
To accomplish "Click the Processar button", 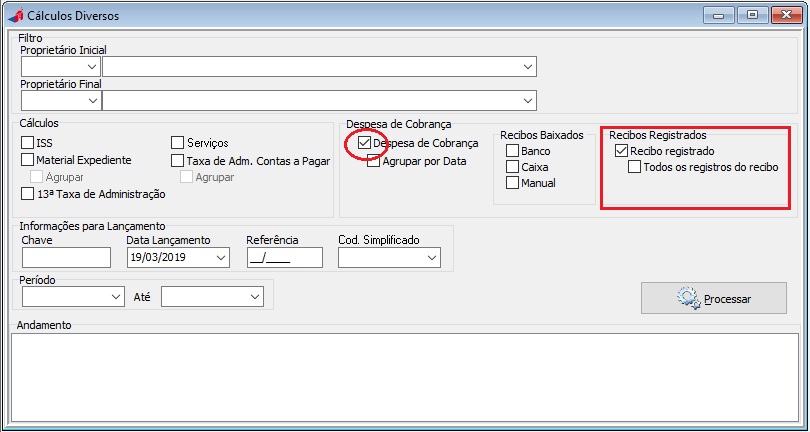I will click(714, 298).
